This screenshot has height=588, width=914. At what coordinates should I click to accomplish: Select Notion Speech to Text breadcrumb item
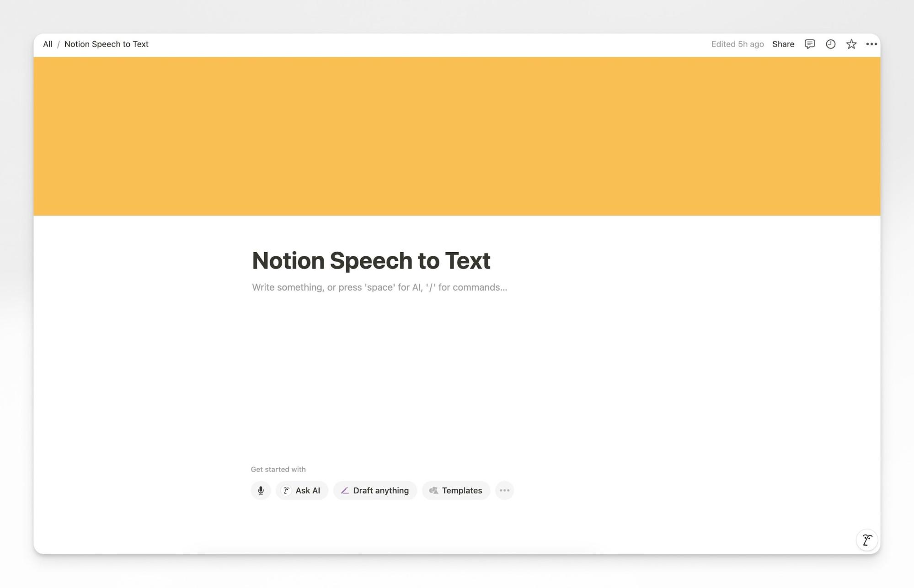point(106,44)
